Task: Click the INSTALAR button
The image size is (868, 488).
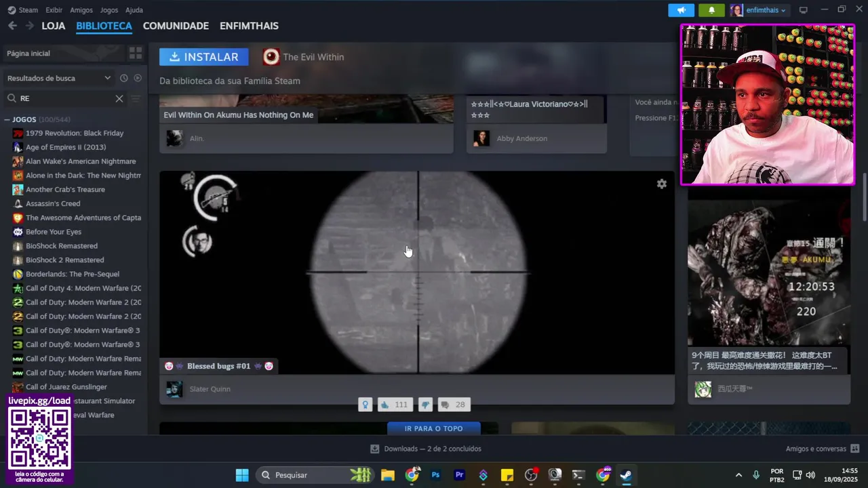Action: (204, 57)
